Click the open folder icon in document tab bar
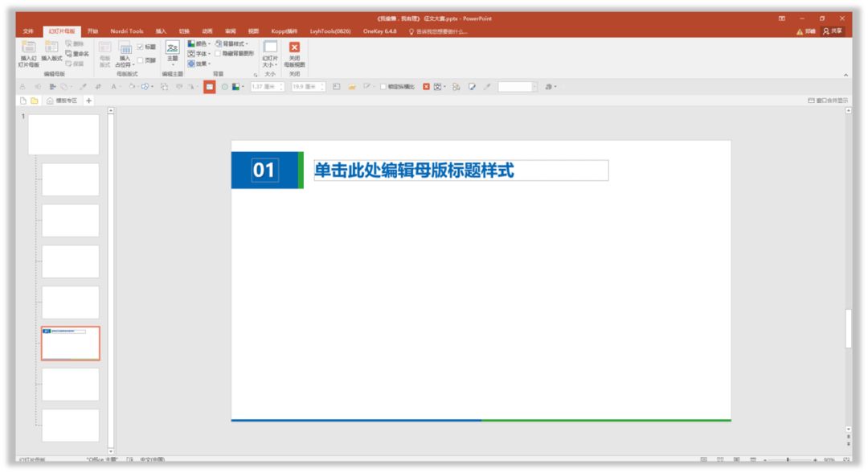Screen dimensions: 868x473 35,101
